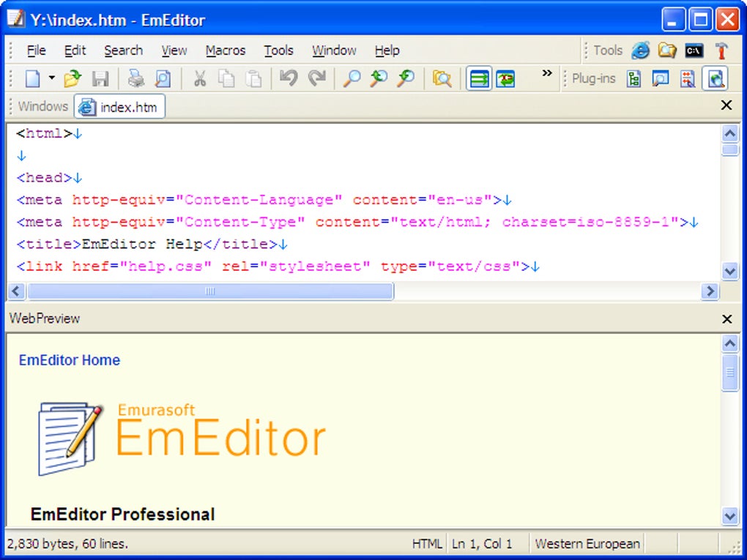
Task: Click Ln 1, Col 1 in status bar
Action: tap(482, 544)
